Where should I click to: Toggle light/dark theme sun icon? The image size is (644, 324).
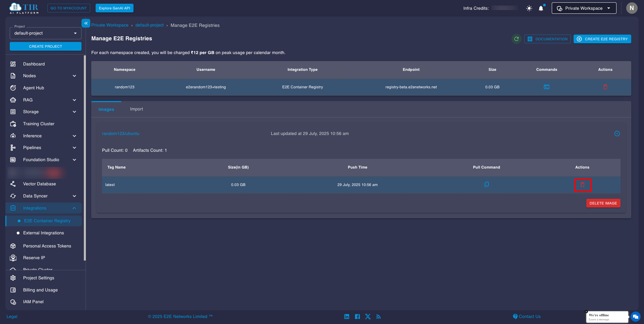(529, 8)
